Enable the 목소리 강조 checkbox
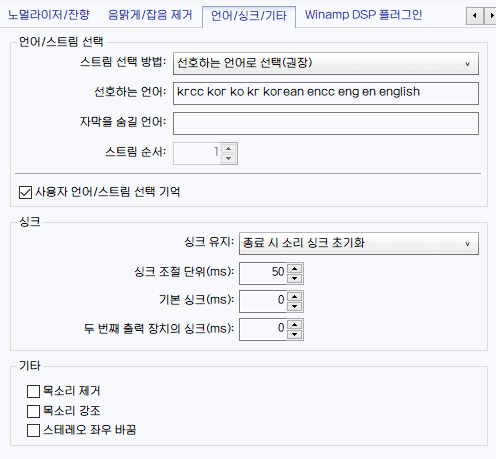The image size is (496, 459). [x=33, y=411]
